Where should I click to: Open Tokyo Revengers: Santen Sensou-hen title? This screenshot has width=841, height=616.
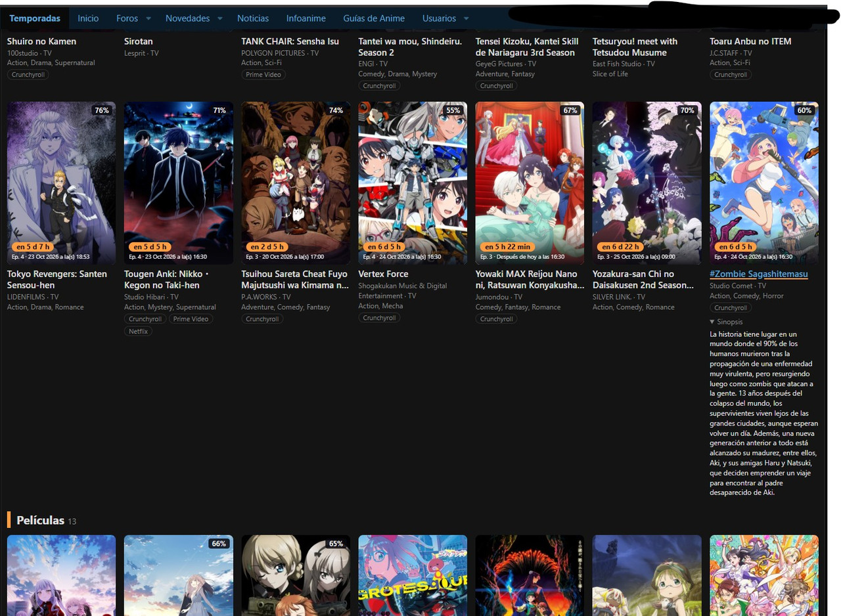click(57, 280)
